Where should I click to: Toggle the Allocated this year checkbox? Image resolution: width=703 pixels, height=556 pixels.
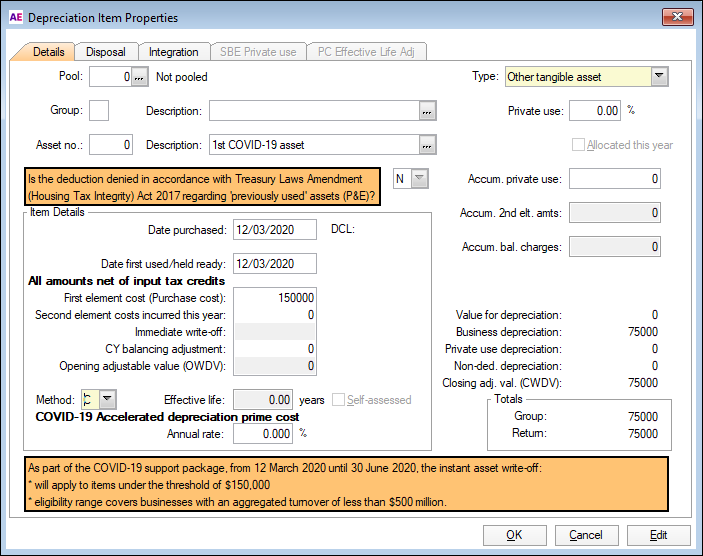click(x=578, y=145)
